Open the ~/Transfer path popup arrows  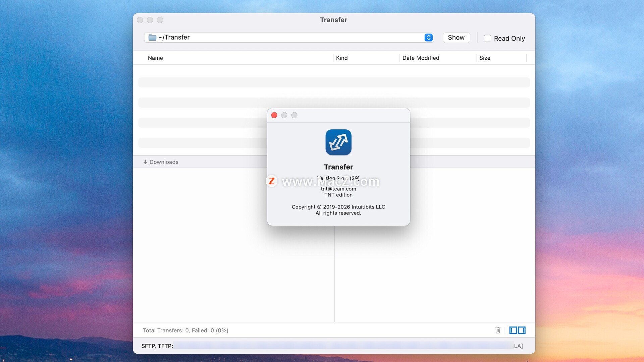[x=428, y=38]
